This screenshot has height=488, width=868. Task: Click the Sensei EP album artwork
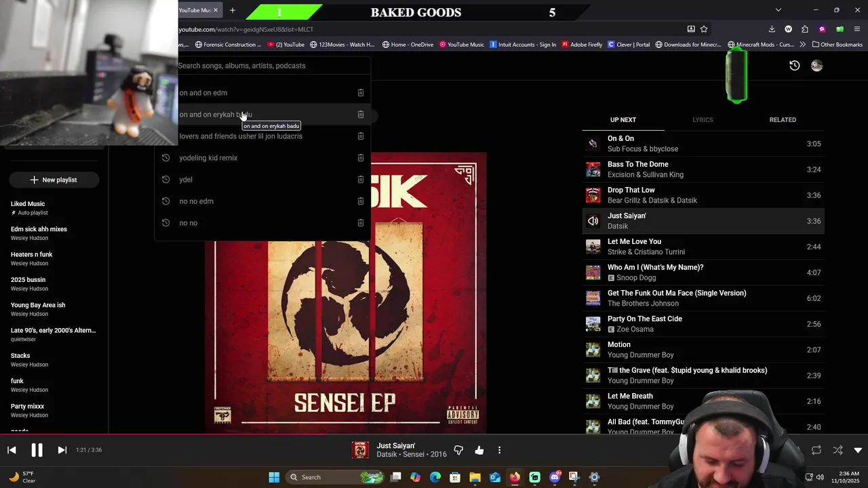346,293
